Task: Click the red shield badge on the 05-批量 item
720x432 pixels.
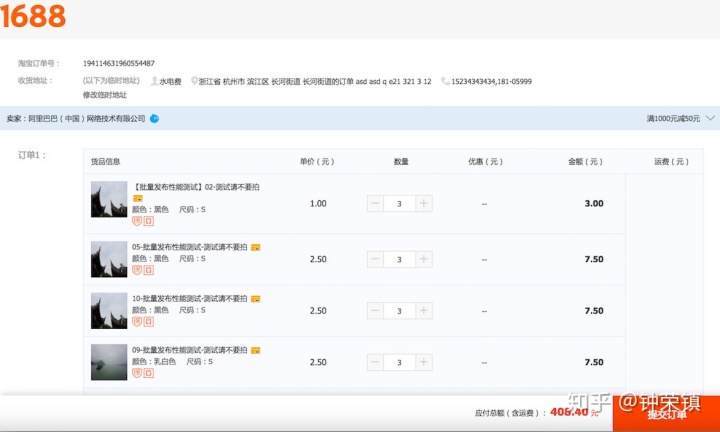Action: pos(137,270)
